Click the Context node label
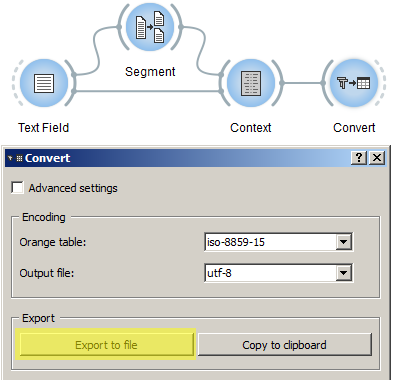The height and width of the screenshot is (380, 394). [x=251, y=128]
